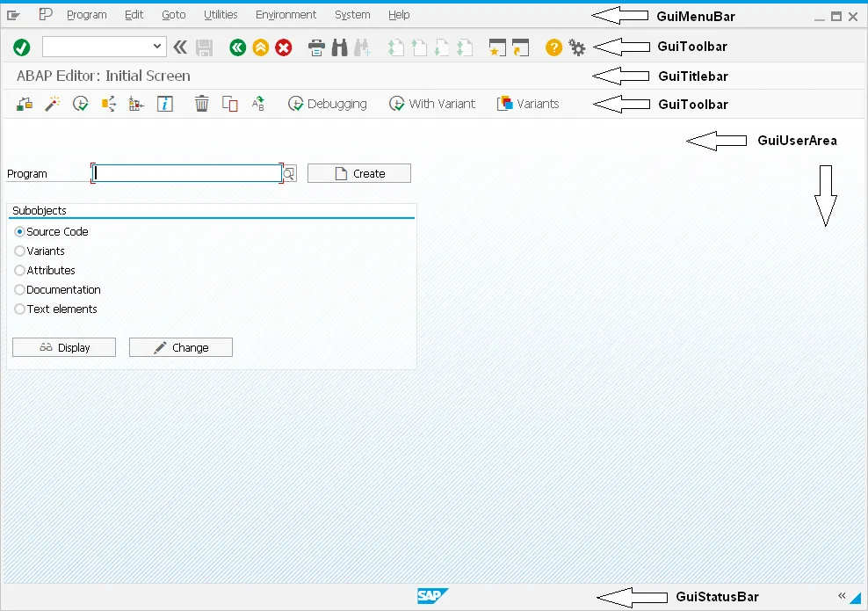The width and height of the screenshot is (868, 611).
Task: Click into the Program name input field
Action: [186, 174]
